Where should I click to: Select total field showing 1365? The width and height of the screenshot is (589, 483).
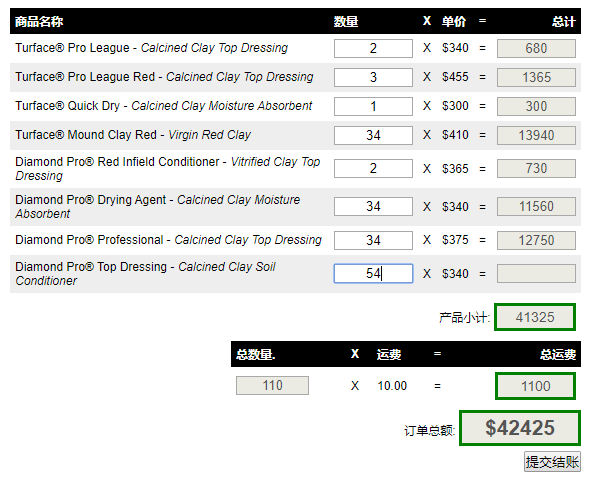click(x=536, y=77)
